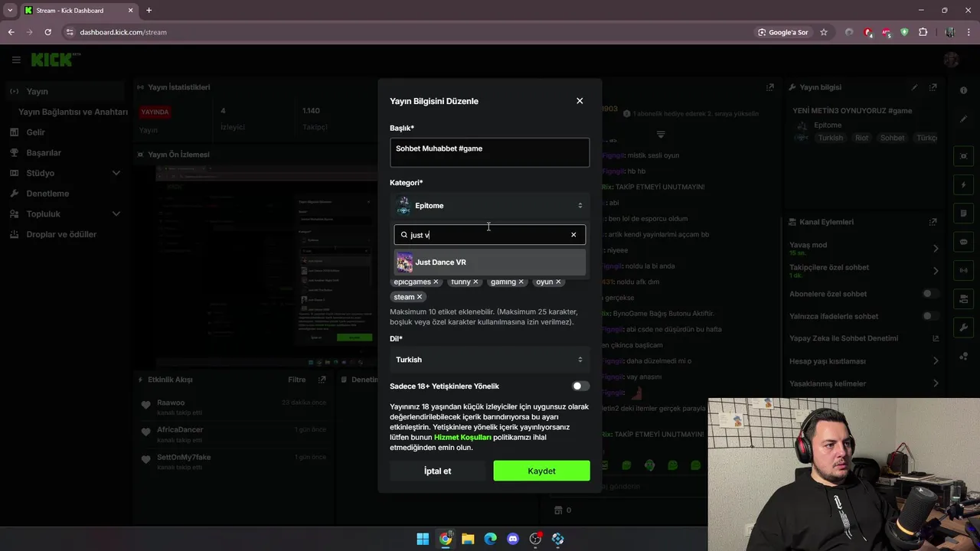Select Just Dance VR from results
The image size is (980, 551).
point(490,262)
